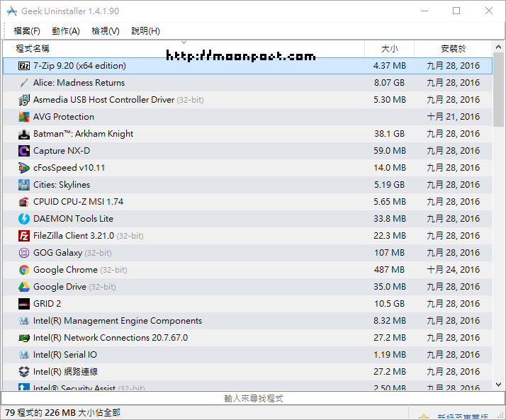Click the 10.5 GB size value
Image resolution: width=506 pixels, height=420 pixels.
pyautogui.click(x=389, y=304)
